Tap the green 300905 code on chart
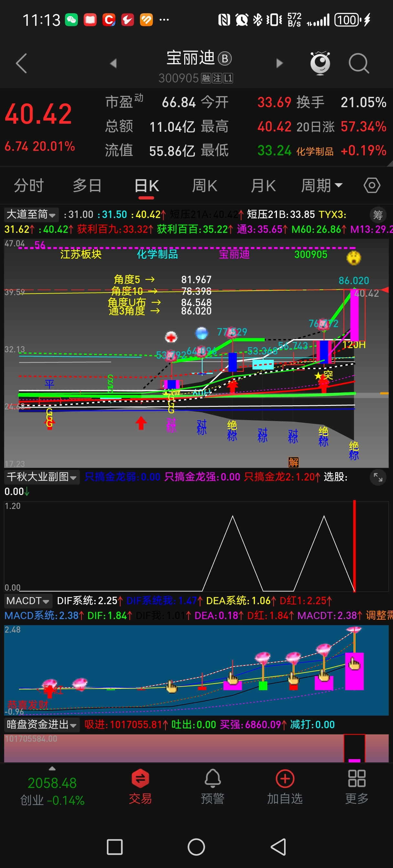 click(x=311, y=254)
